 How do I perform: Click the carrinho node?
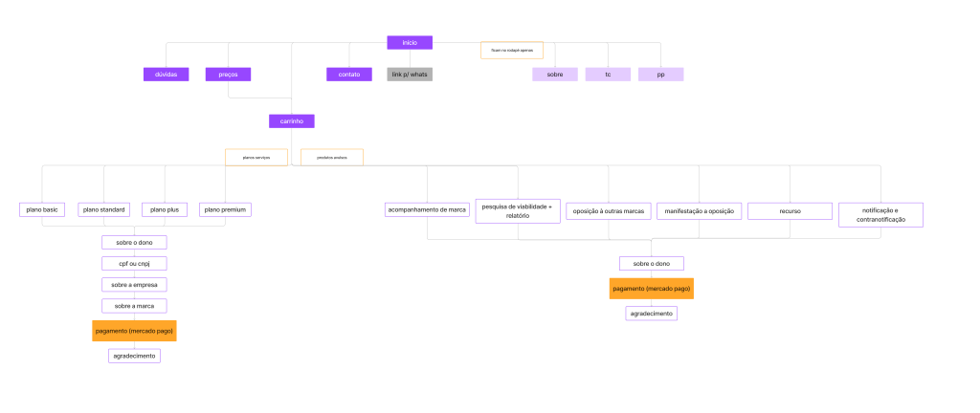291,121
